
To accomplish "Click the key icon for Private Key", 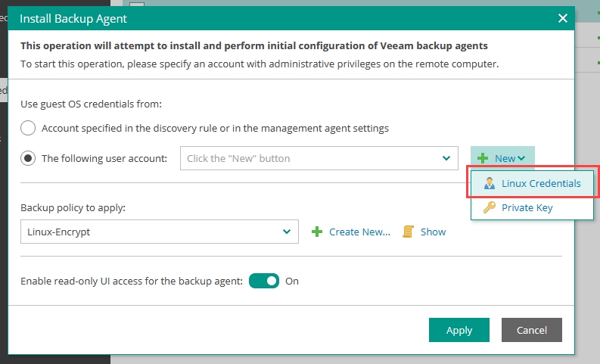I will [x=489, y=207].
